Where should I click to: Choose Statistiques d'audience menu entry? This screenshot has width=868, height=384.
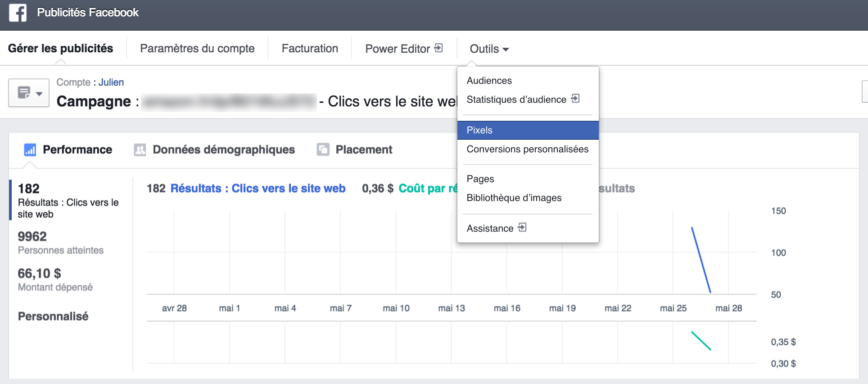pyautogui.click(x=528, y=100)
